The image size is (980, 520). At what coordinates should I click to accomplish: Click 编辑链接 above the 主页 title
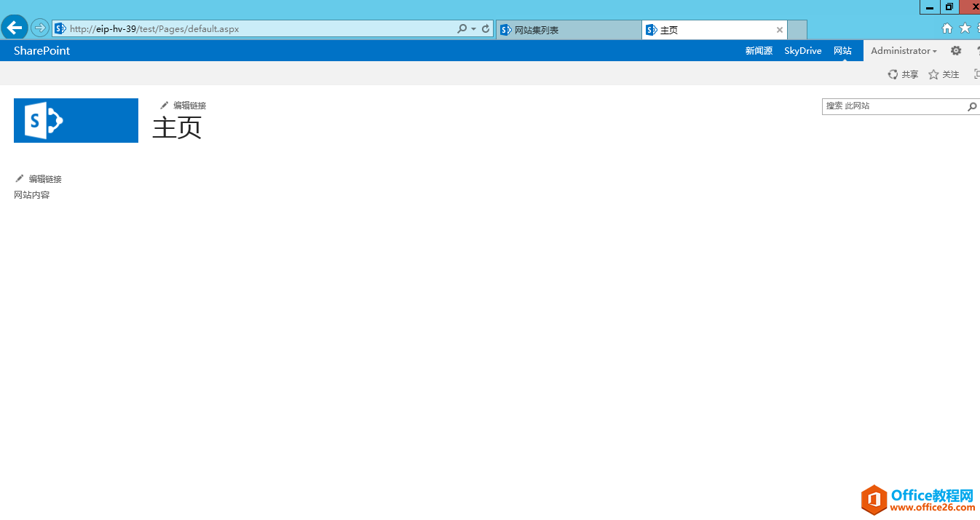pyautogui.click(x=183, y=106)
